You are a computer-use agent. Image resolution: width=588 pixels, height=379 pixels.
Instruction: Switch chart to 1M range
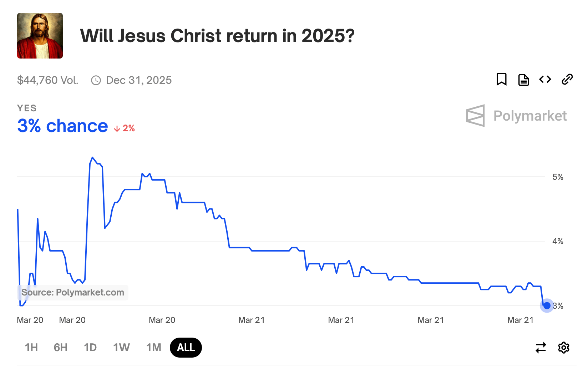click(153, 347)
